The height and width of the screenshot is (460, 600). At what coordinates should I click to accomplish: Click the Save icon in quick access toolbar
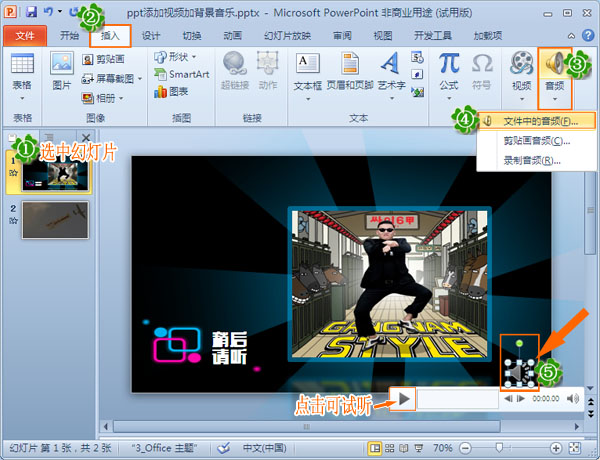click(x=31, y=12)
